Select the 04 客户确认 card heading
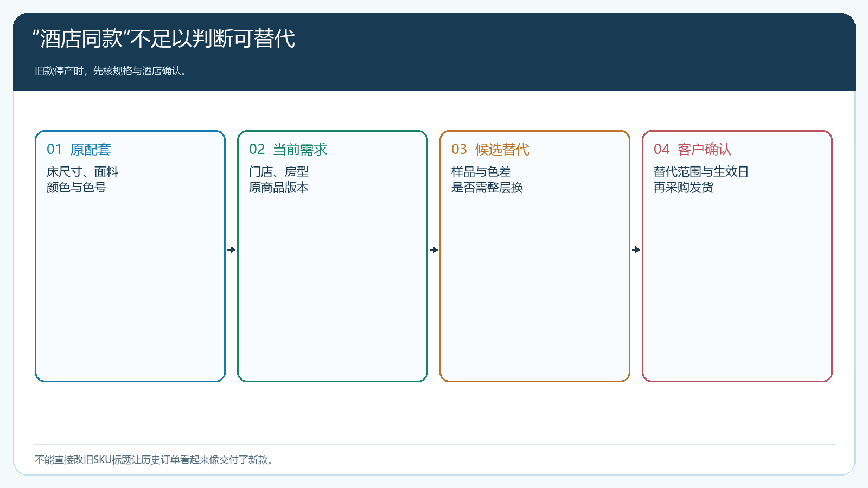The image size is (868, 488). 693,149
